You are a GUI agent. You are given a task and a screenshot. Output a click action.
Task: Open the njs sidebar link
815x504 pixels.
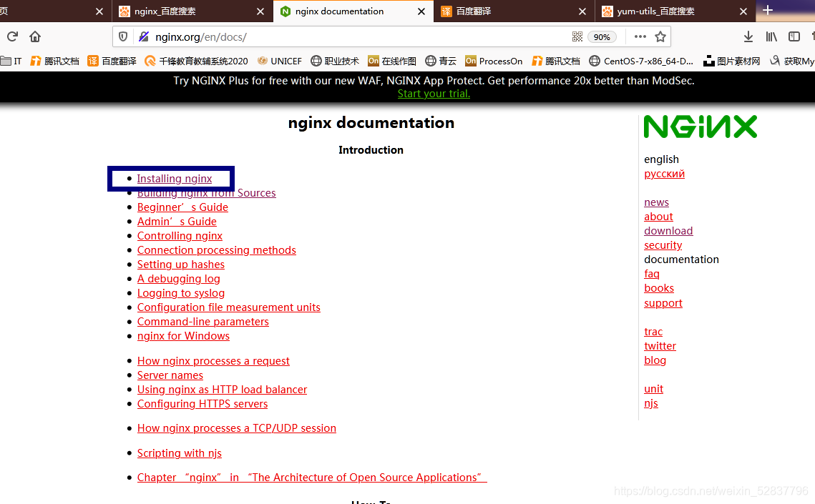[650, 403]
